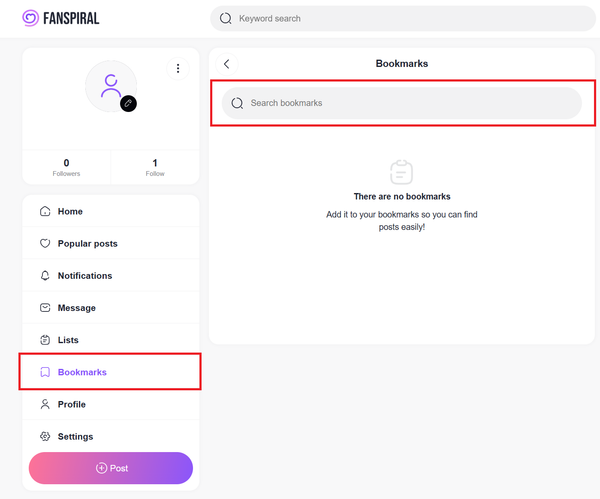Viewport: 600px width, 499px height.
Task: Click the Home house icon
Action: coord(45,212)
